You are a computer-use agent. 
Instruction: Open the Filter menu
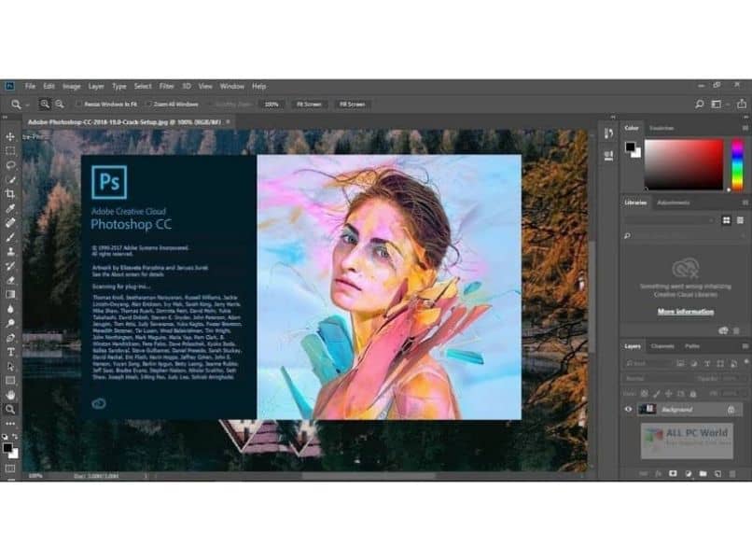click(x=166, y=87)
